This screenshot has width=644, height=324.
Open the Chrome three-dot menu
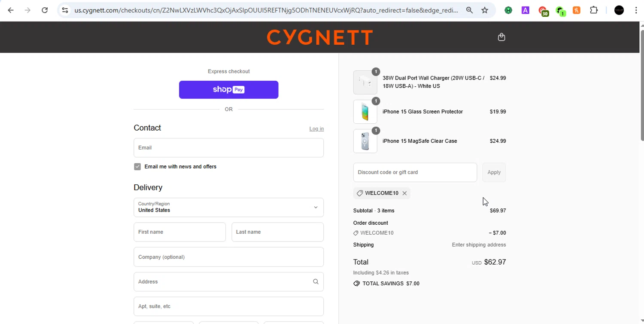636,10
